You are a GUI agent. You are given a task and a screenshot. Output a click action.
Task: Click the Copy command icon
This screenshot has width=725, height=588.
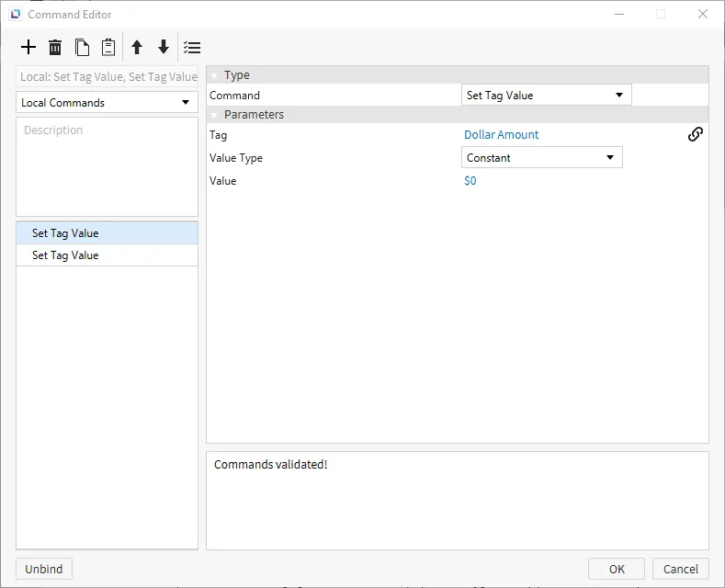coord(82,48)
